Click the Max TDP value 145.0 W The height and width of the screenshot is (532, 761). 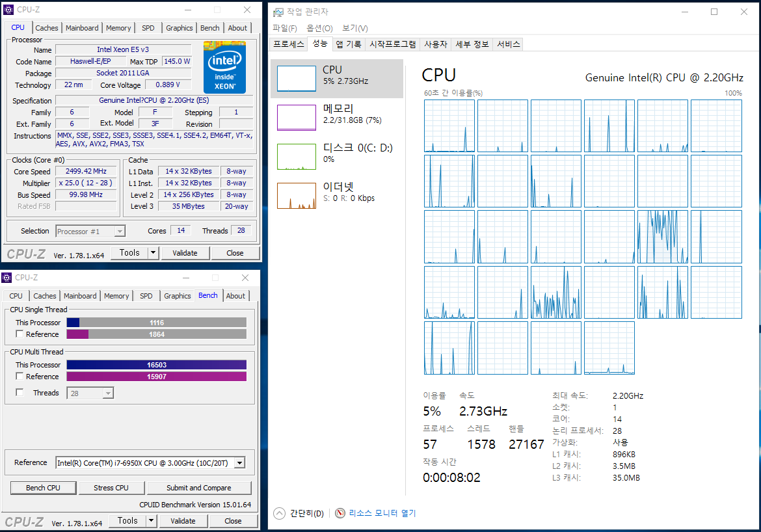point(177,62)
